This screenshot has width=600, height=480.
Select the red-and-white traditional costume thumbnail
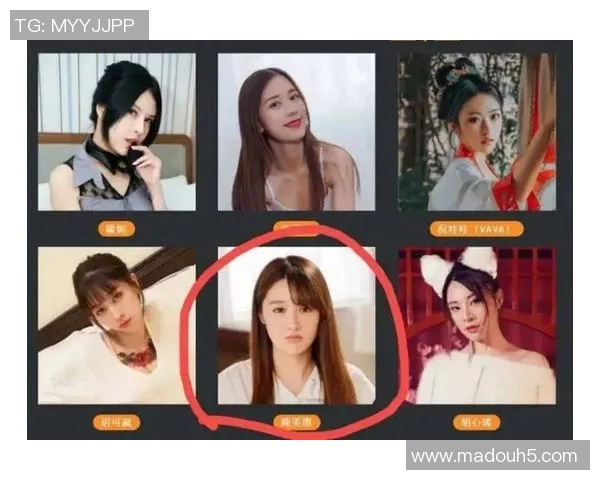point(477,132)
